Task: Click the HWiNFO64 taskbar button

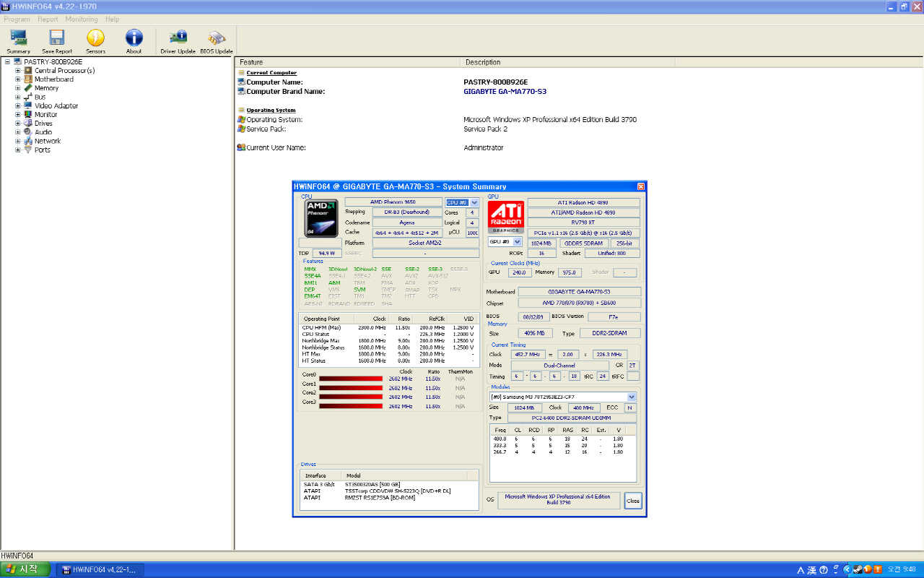Action: point(100,569)
